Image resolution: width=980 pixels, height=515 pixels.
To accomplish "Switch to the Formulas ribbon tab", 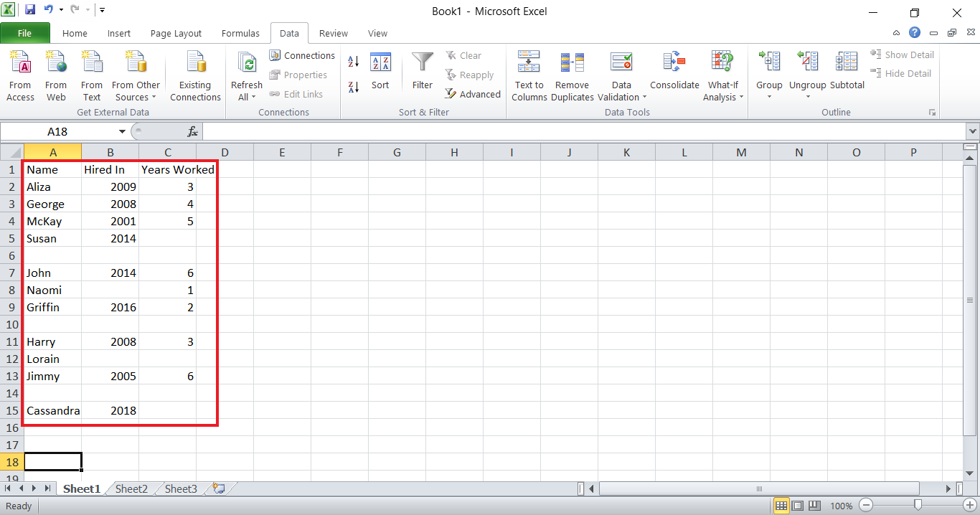I will [x=240, y=33].
